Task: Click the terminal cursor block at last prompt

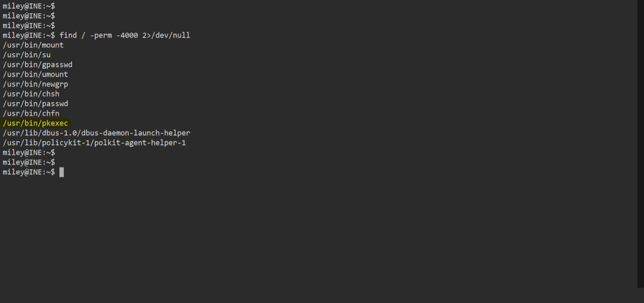Action: 62,172
